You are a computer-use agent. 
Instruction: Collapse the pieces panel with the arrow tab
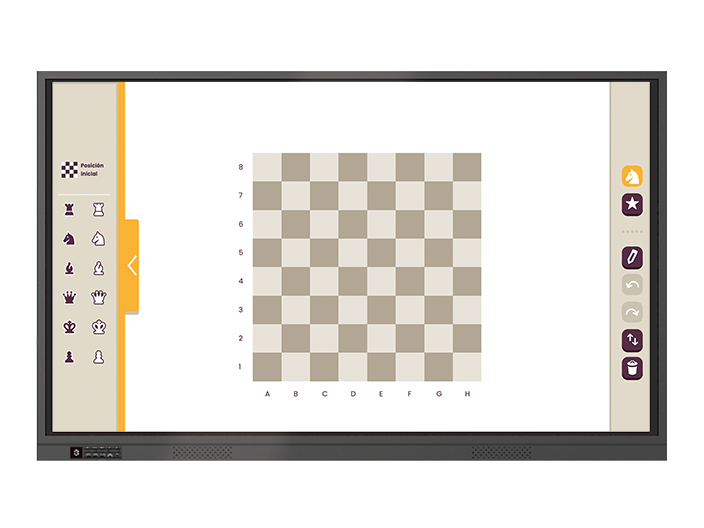132,266
